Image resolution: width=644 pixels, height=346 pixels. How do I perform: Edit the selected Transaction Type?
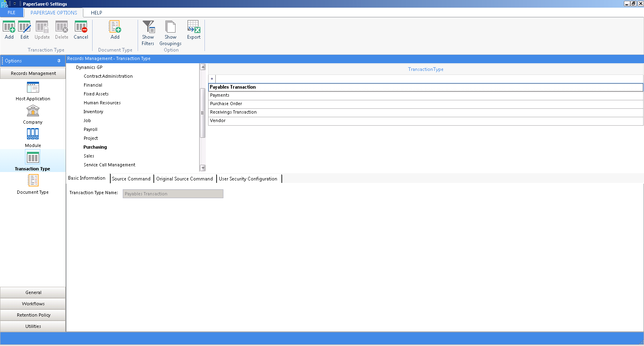pos(25,30)
